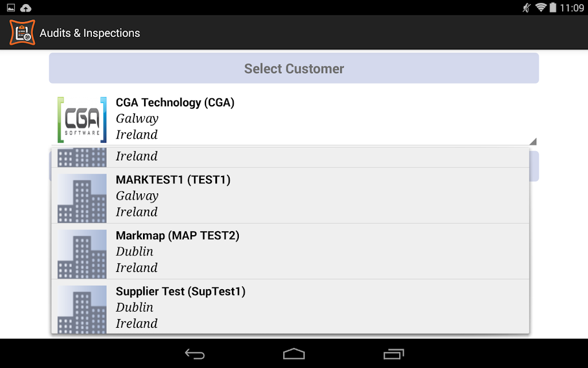
Task: Click the Select Customer header
Action: pyautogui.click(x=294, y=68)
